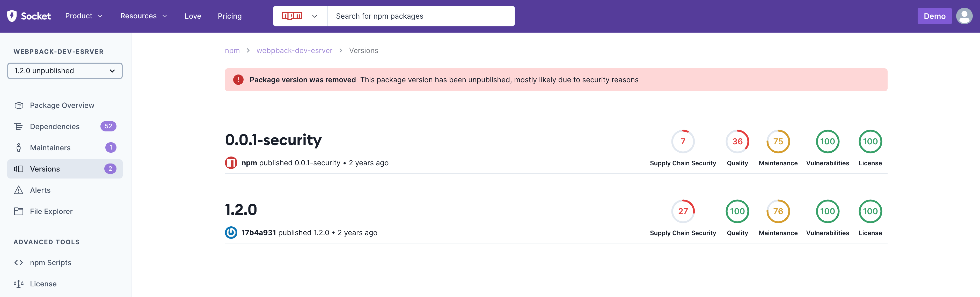980x297 pixels.
Task: Click the Socket shield logo
Action: (x=12, y=16)
